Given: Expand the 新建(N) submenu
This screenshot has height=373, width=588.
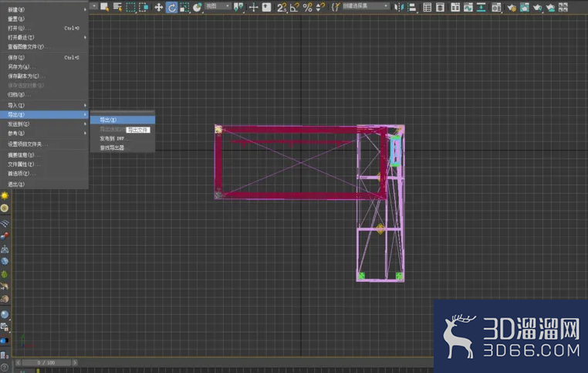Looking at the screenshot, I should (x=44, y=9).
